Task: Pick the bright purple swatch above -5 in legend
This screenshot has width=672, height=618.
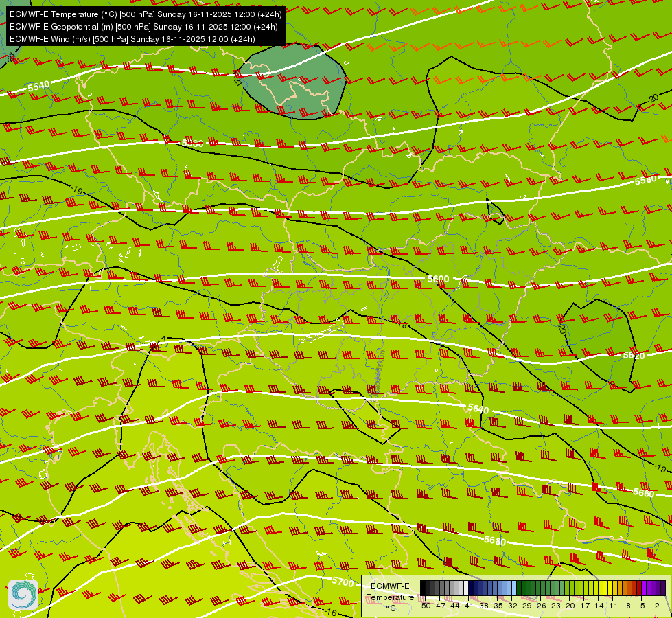Action: [644, 588]
